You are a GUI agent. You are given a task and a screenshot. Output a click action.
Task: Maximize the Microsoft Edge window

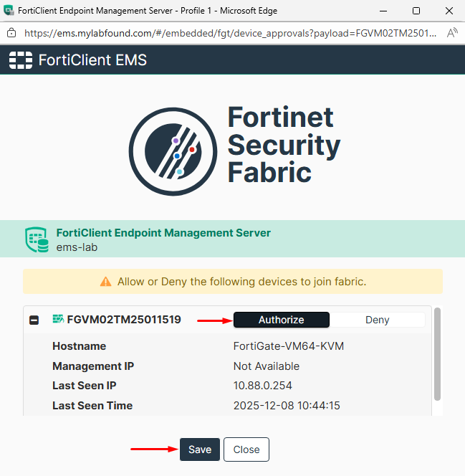416,11
